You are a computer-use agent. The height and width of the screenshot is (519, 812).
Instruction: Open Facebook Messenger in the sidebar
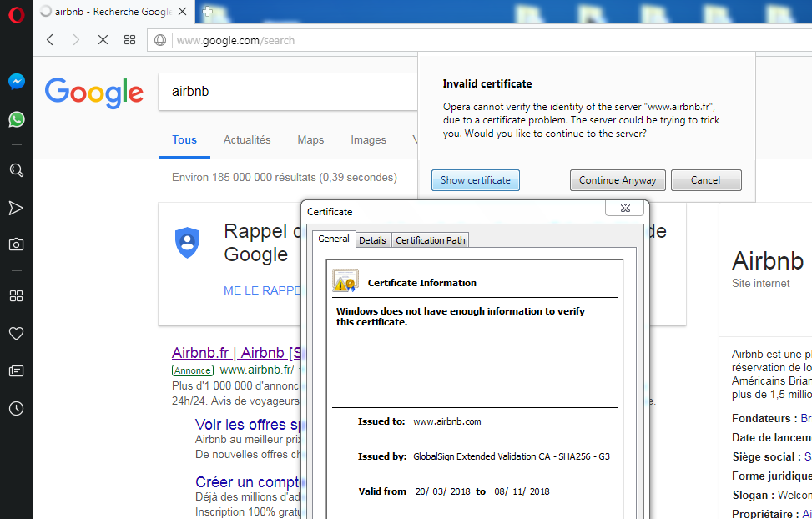pyautogui.click(x=16, y=81)
